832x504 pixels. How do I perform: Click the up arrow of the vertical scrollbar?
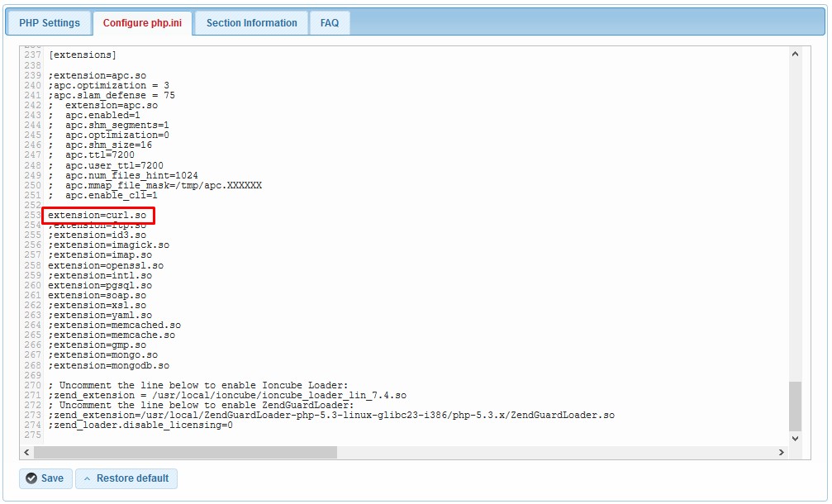point(795,53)
